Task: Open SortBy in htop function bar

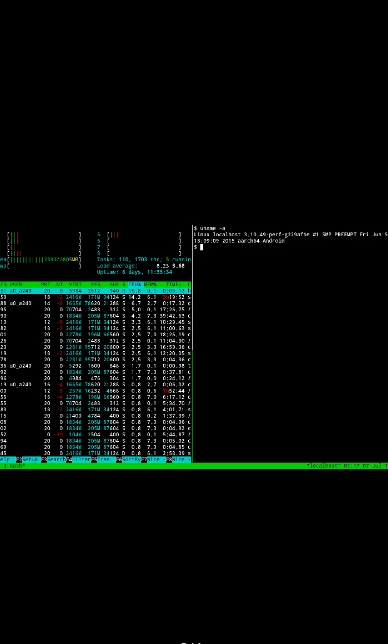Action: click(x=131, y=459)
